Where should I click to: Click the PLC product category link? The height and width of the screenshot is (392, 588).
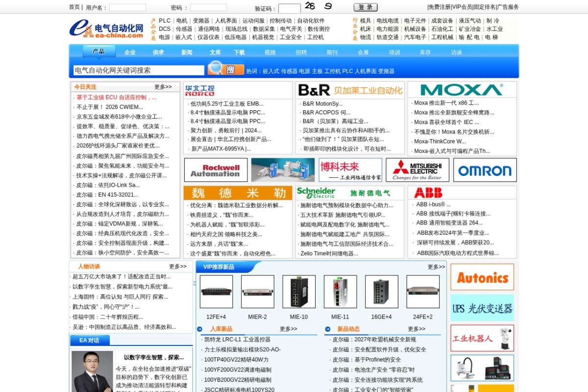[165, 21]
